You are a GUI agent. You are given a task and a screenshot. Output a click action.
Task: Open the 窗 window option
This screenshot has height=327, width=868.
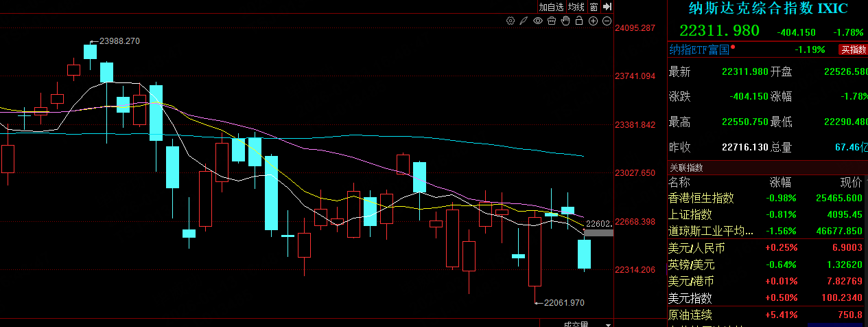pyautogui.click(x=593, y=7)
